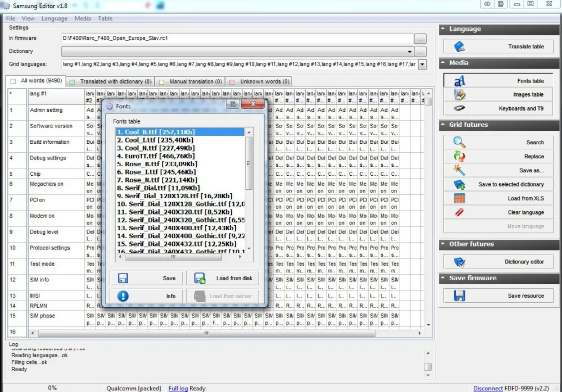Open the File menu

[10, 19]
